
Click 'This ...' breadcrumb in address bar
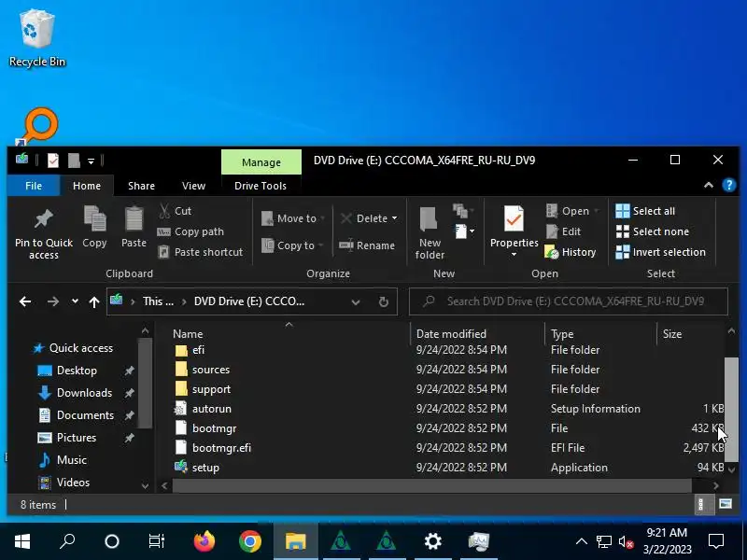click(x=158, y=301)
